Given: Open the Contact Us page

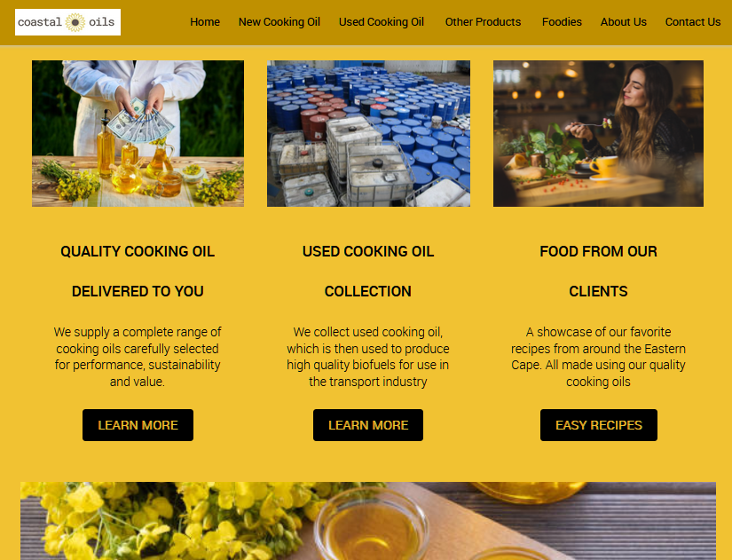Looking at the screenshot, I should pyautogui.click(x=693, y=22).
